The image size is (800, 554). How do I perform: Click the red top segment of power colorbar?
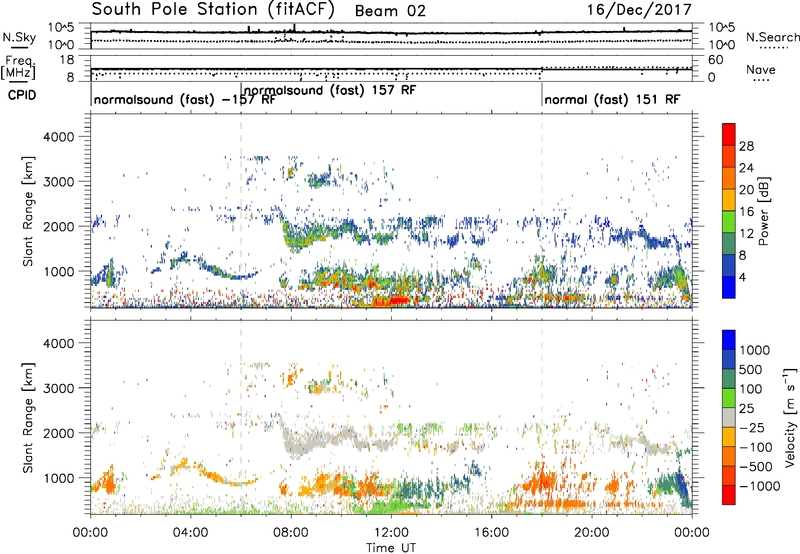pyautogui.click(x=729, y=134)
